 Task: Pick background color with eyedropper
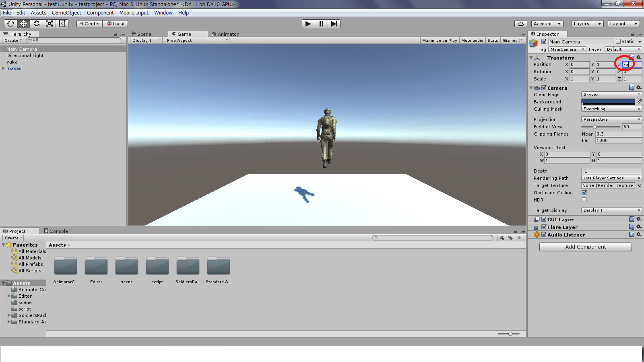pyautogui.click(x=639, y=102)
